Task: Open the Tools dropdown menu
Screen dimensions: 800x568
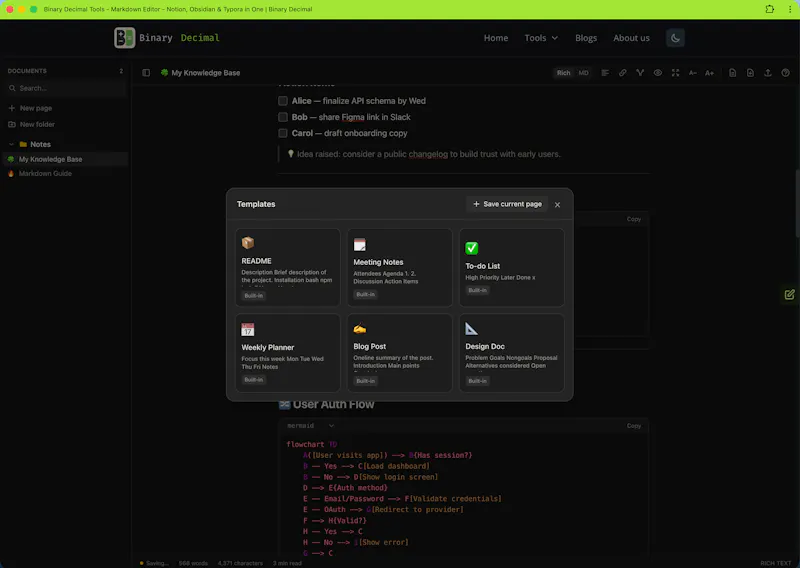Action: point(541,38)
